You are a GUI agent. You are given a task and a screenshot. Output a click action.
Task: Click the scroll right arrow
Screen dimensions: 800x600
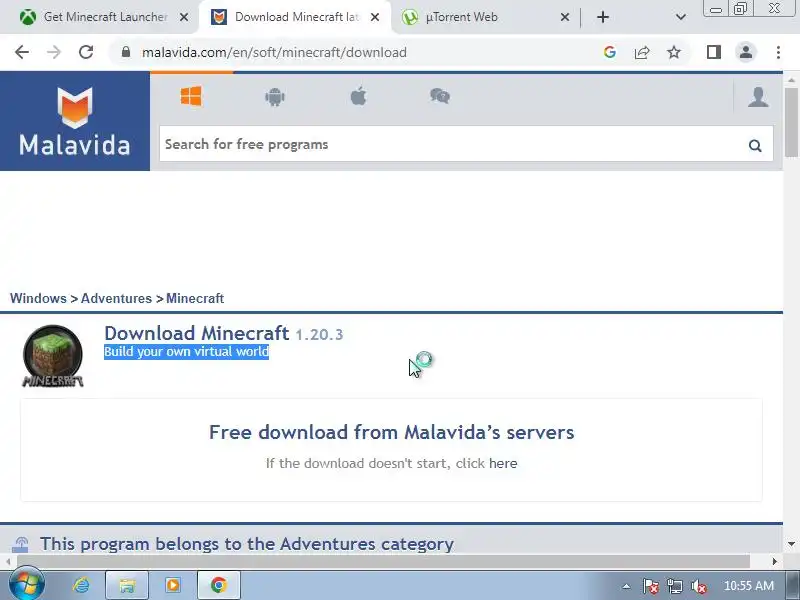774,561
